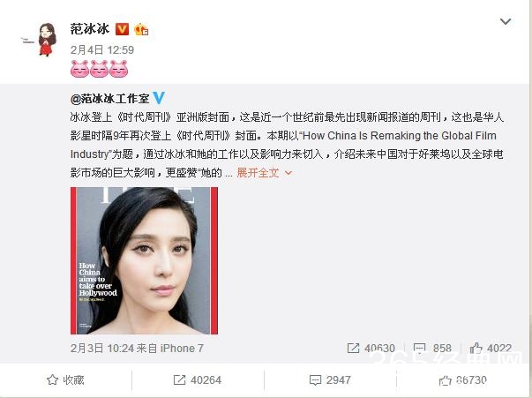Open the 2月4日 12:59 post timestamp

pyautogui.click(x=102, y=50)
